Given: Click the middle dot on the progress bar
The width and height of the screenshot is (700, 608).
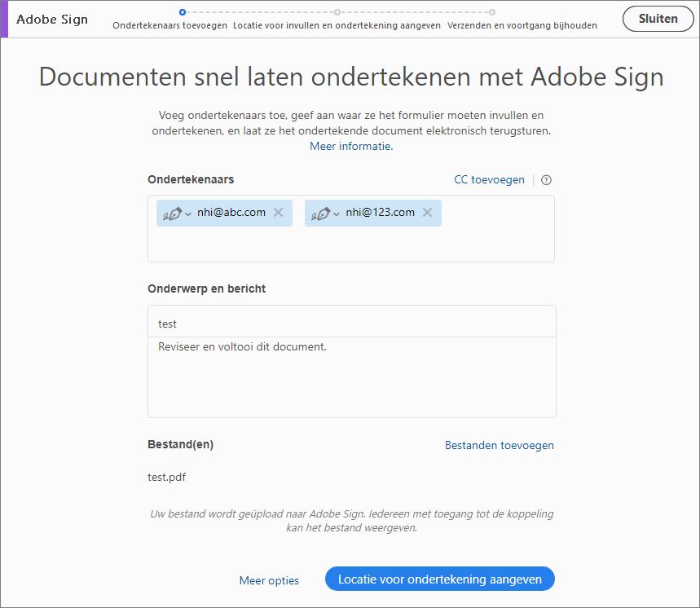Looking at the screenshot, I should 337,12.
